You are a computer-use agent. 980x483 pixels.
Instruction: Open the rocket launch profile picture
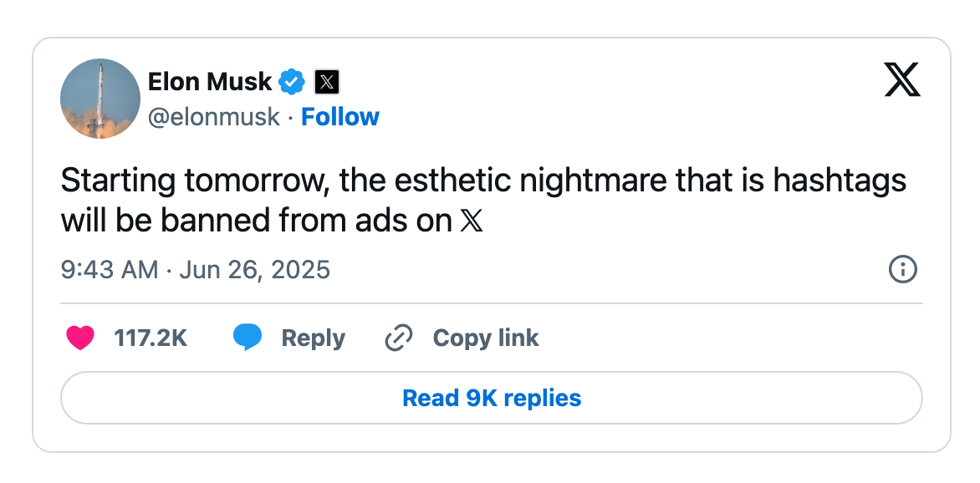click(x=100, y=99)
